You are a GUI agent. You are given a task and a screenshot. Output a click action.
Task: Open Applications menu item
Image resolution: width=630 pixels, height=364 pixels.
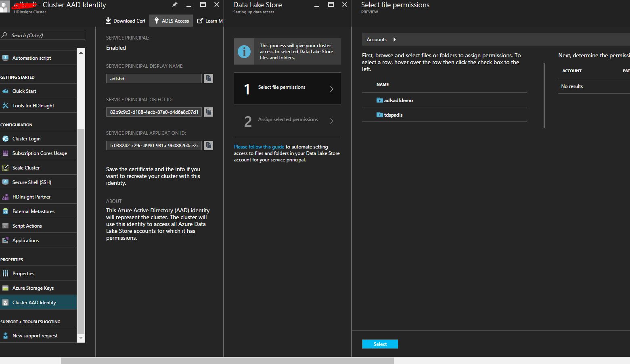point(38,241)
